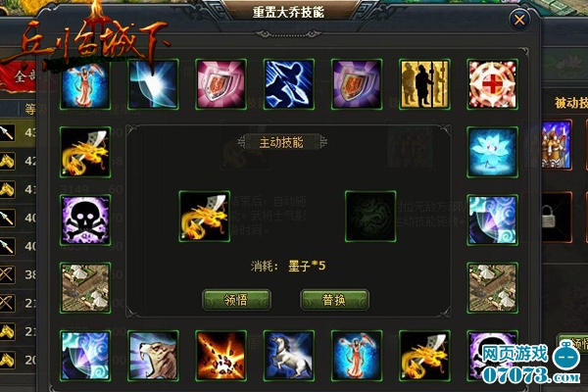Select the dancing lady skill in top row
The image size is (588, 392).
(x=85, y=84)
